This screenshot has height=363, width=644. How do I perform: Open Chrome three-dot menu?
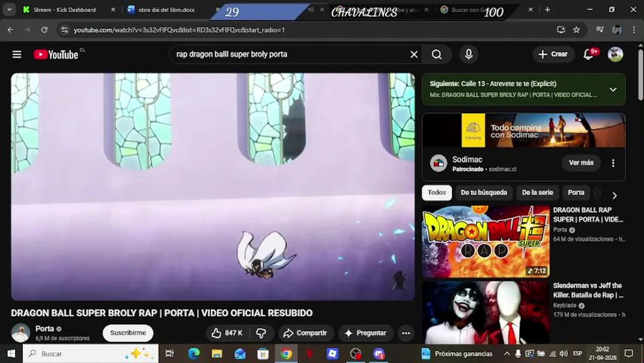[633, 30]
